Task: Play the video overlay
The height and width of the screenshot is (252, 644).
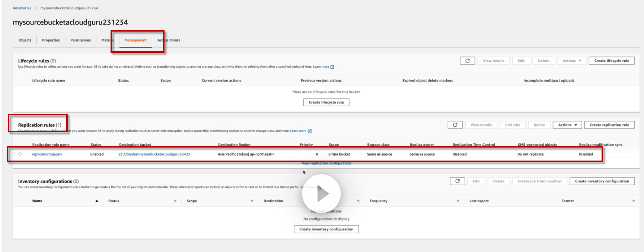Action: (x=321, y=194)
